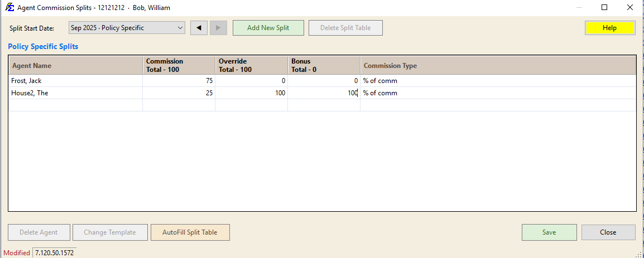644x258 pixels.
Task: Minimize the Agent Commission Splits window
Action: click(x=579, y=7)
